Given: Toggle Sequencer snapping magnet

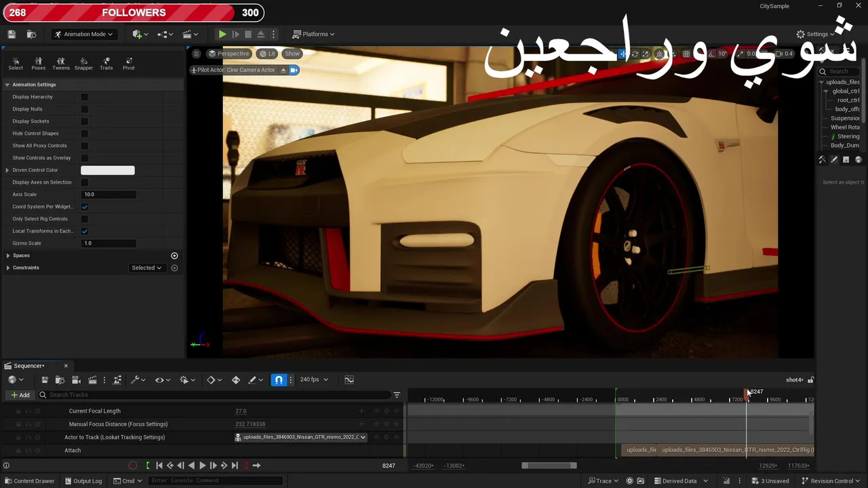Looking at the screenshot, I should [279, 380].
